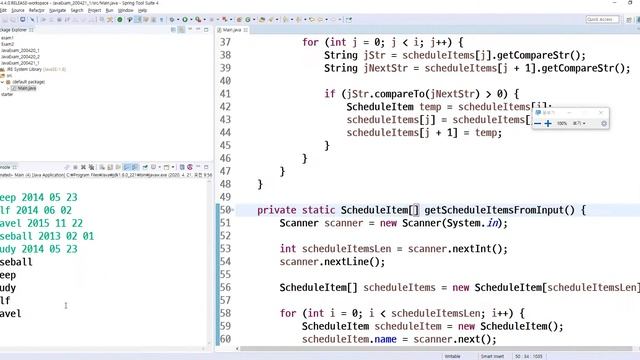
Task: Open the Run configurations dropdown arrow
Action: 191,20
